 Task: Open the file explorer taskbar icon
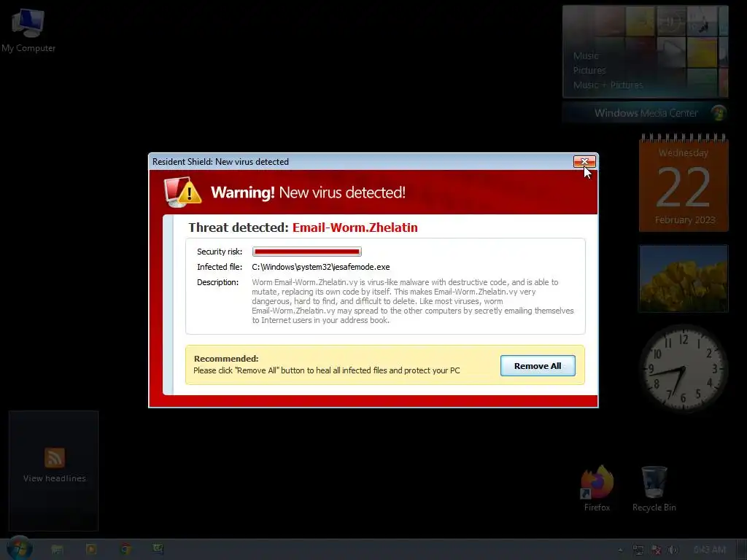coord(57,549)
